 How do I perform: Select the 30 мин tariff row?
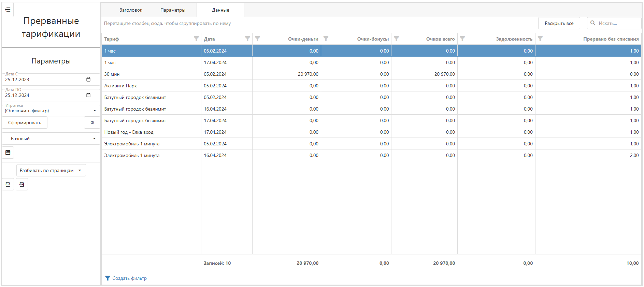coord(371,74)
